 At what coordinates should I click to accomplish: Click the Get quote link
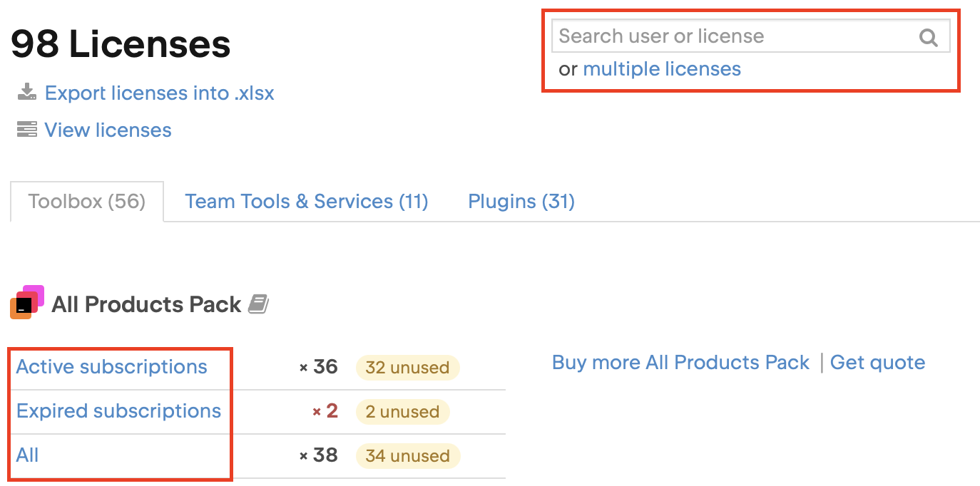[877, 363]
